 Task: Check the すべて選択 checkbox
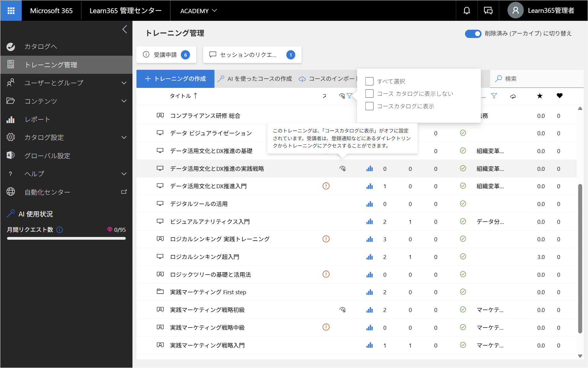[x=369, y=81]
